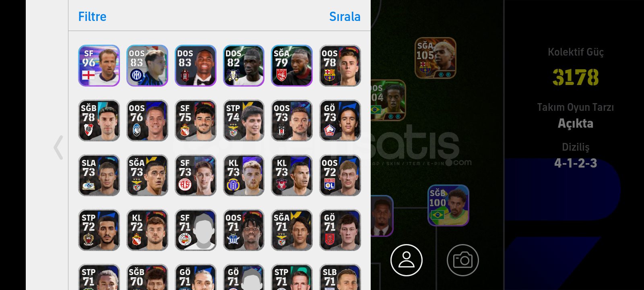Choose the OOS 78 Barcelona player card

click(x=340, y=66)
